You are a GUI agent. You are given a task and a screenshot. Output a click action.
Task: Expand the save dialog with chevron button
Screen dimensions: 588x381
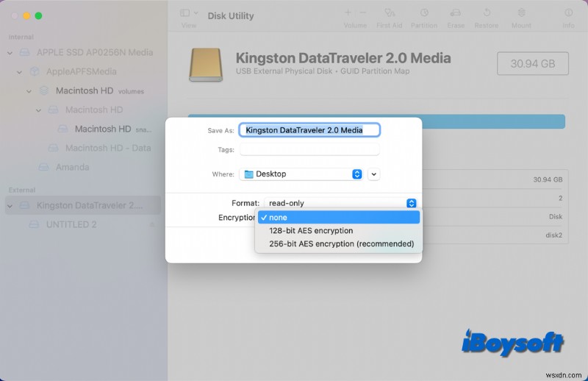click(x=374, y=174)
